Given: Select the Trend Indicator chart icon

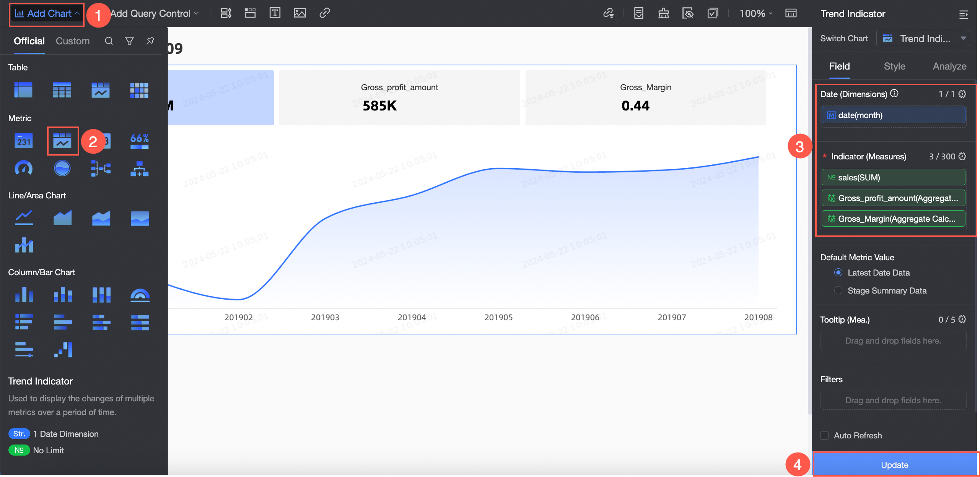Looking at the screenshot, I should (62, 141).
